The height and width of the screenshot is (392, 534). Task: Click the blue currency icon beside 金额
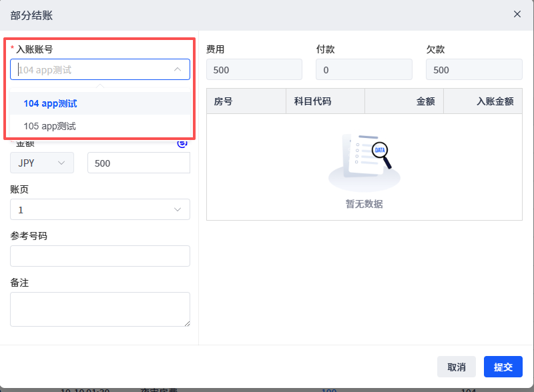point(182,143)
